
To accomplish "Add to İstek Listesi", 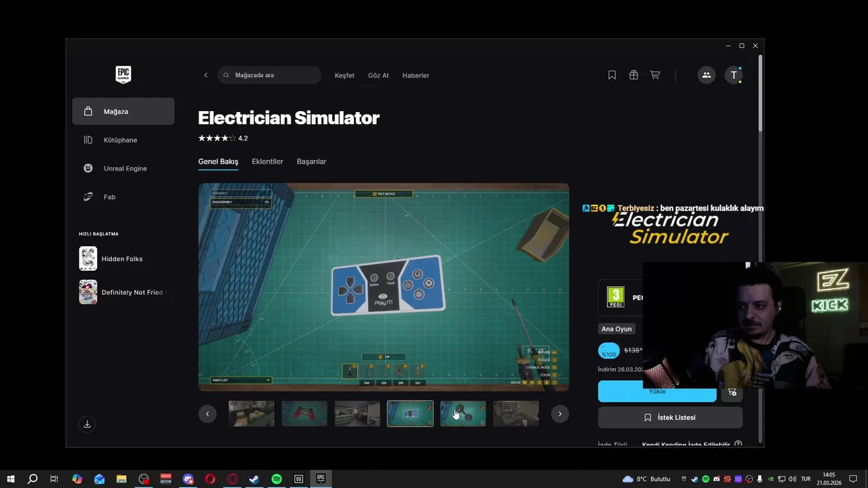I will [x=670, y=418].
